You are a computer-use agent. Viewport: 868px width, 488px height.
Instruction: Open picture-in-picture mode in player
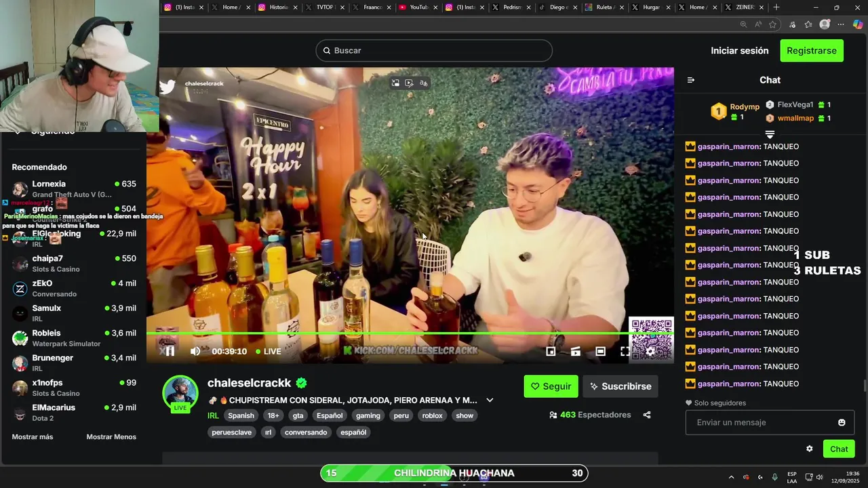tap(551, 351)
